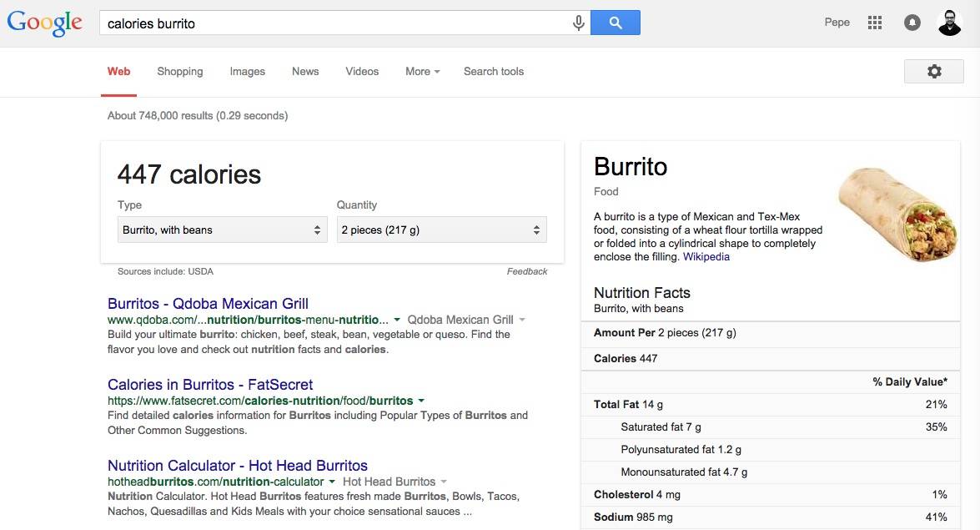Click Monounsaturated fat 4.7 g row

pyautogui.click(x=771, y=472)
